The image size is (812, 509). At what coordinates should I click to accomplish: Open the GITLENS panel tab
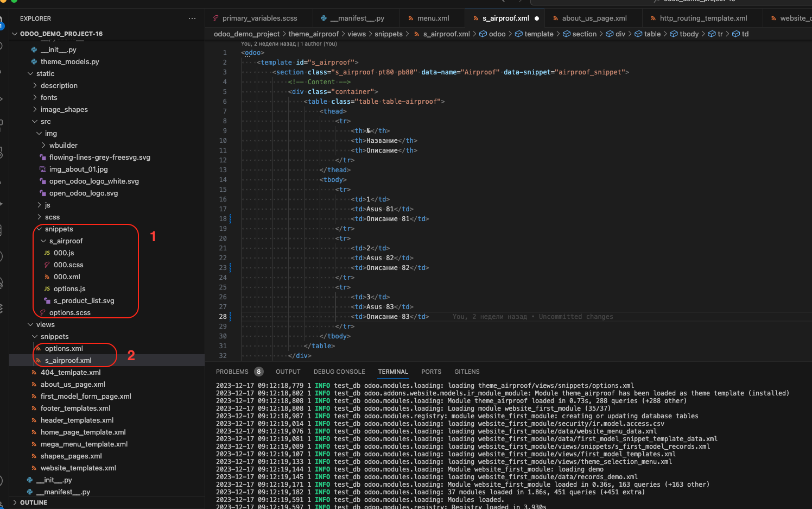[467, 372]
